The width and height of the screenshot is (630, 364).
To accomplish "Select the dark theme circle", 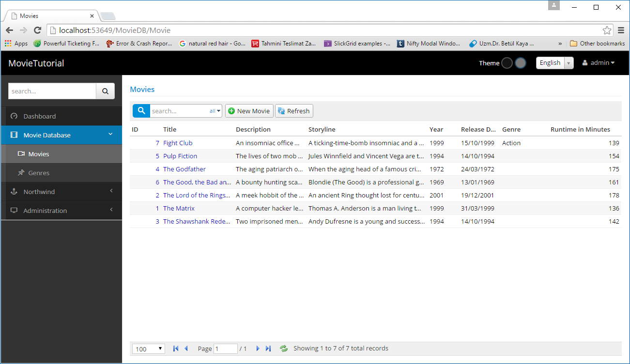I will point(507,63).
